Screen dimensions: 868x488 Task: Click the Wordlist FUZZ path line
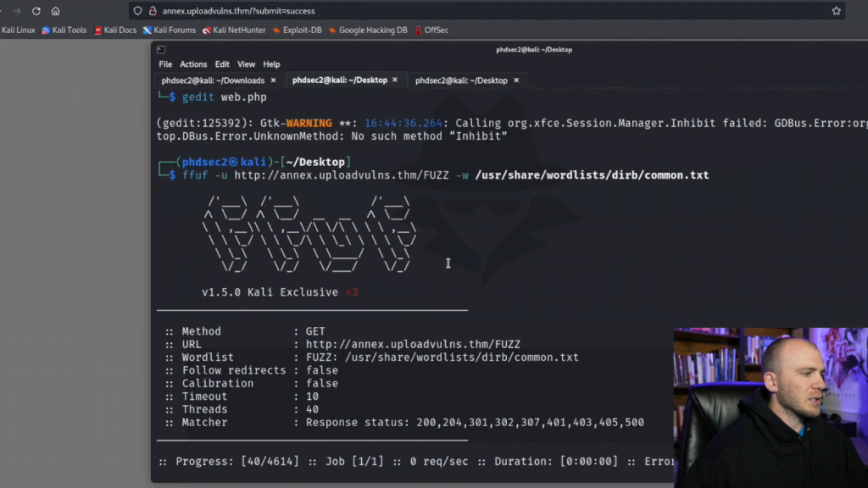(371, 358)
